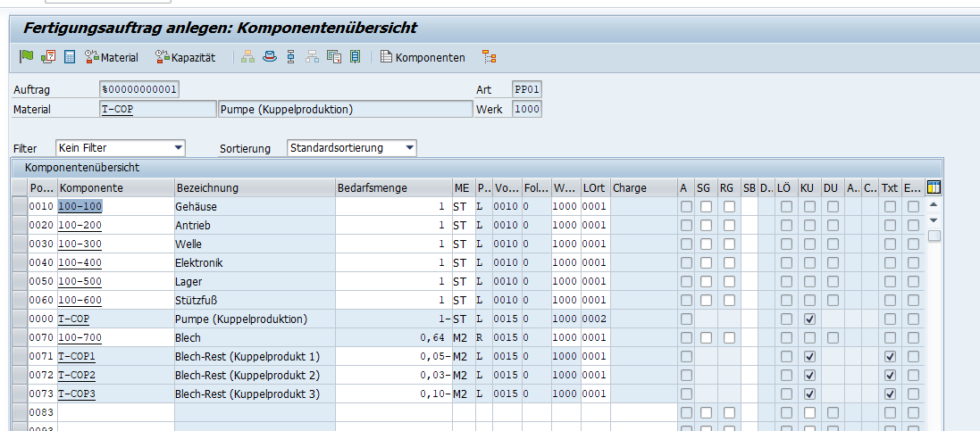This screenshot has height=431, width=980.
Task: Expand the Sortierung dropdown
Action: point(409,148)
